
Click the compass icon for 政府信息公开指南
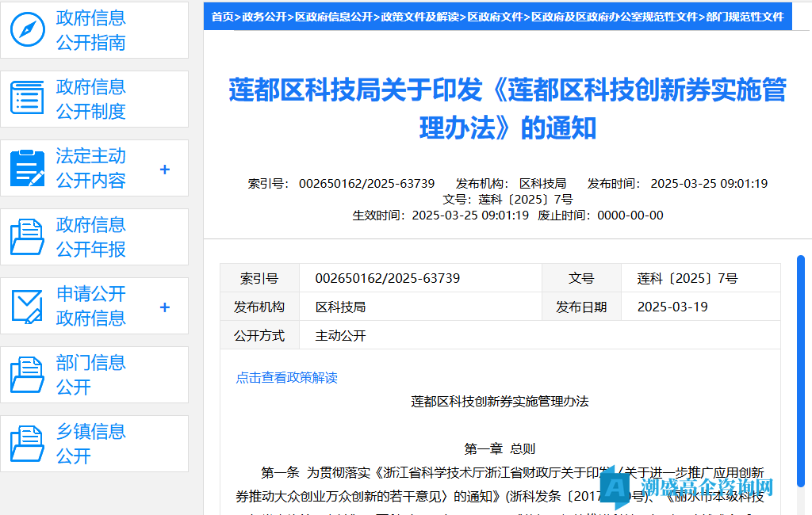pos(27,30)
